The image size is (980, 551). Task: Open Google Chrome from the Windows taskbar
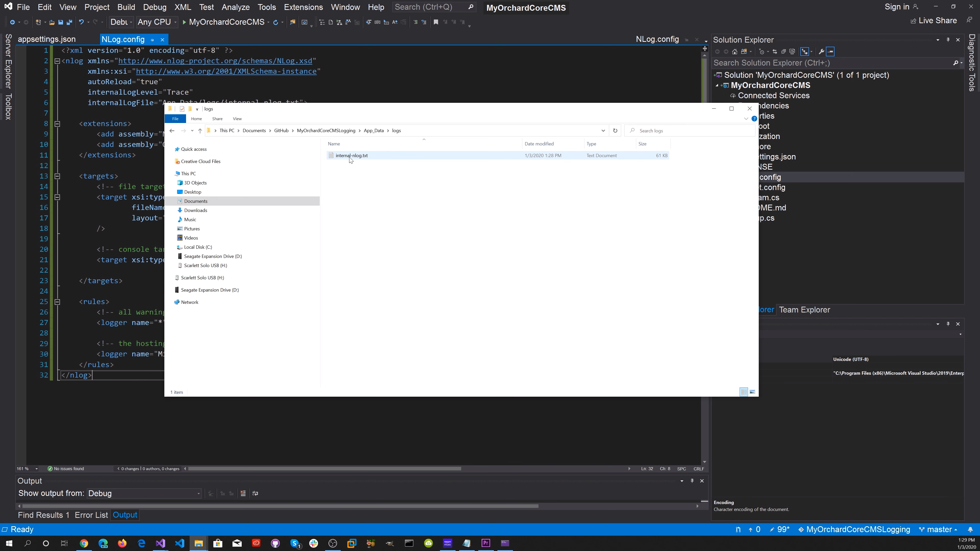pos(84,543)
